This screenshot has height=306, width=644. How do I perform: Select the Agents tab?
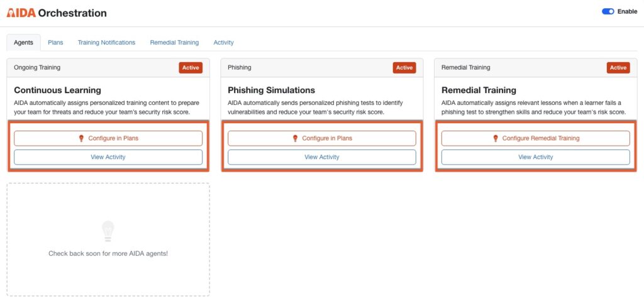(23, 43)
